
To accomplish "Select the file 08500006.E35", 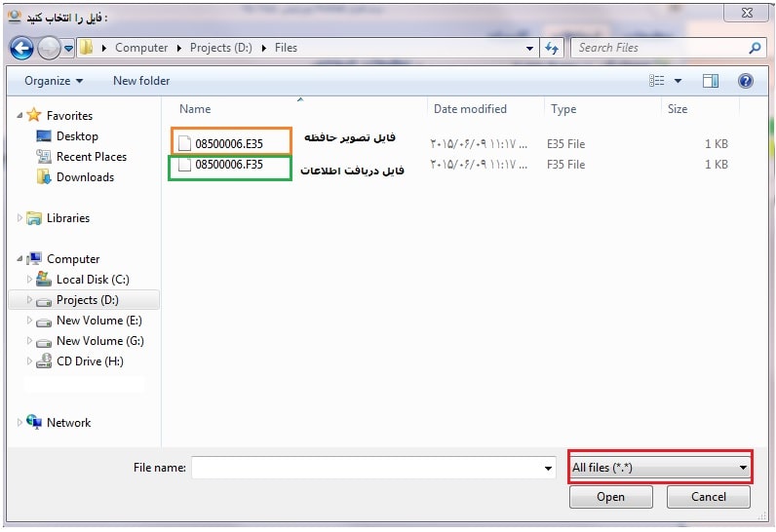I will tap(229, 144).
